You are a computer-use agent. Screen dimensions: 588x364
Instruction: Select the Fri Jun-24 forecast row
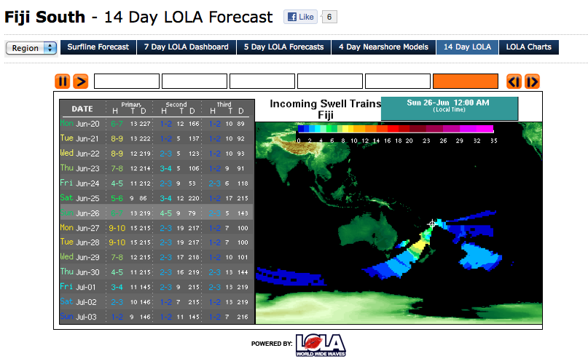(x=157, y=183)
